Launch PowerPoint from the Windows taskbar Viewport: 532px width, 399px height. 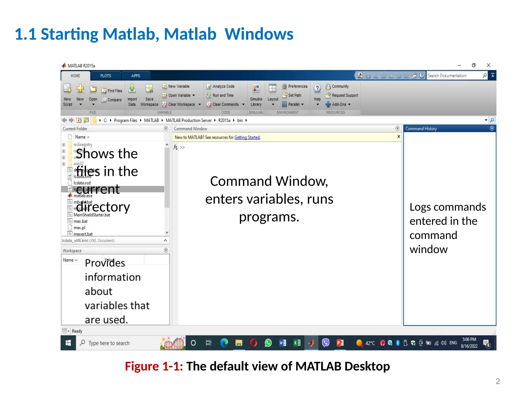click(340, 343)
